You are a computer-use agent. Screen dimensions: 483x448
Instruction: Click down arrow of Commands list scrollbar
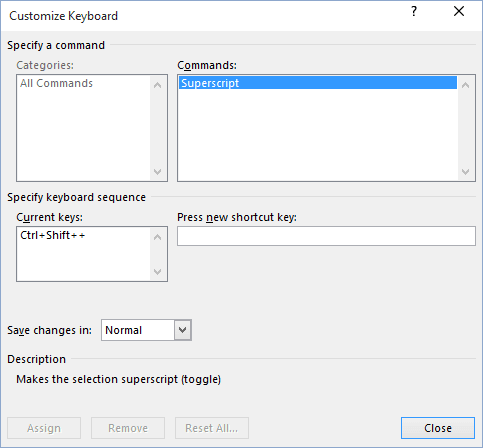click(x=466, y=172)
